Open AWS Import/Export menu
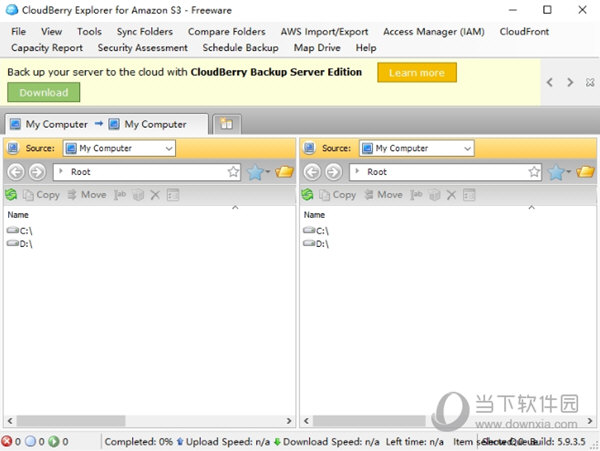The height and width of the screenshot is (451, 600). click(x=324, y=32)
